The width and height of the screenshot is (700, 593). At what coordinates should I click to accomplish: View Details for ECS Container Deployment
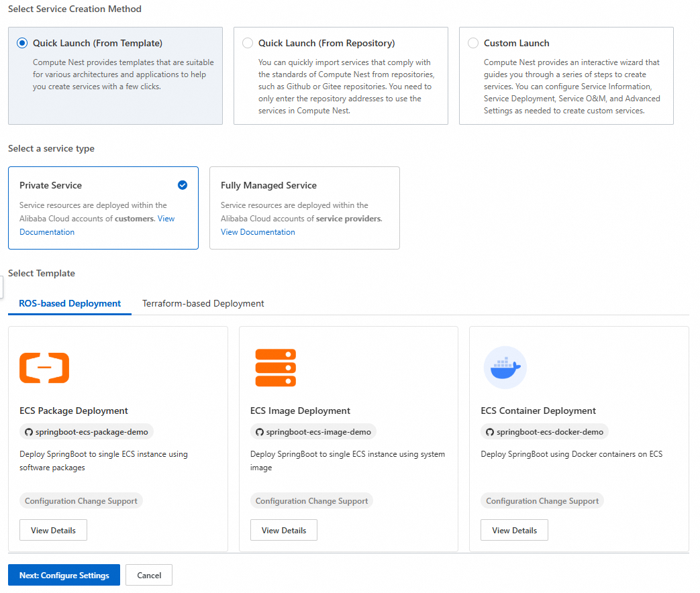click(514, 530)
